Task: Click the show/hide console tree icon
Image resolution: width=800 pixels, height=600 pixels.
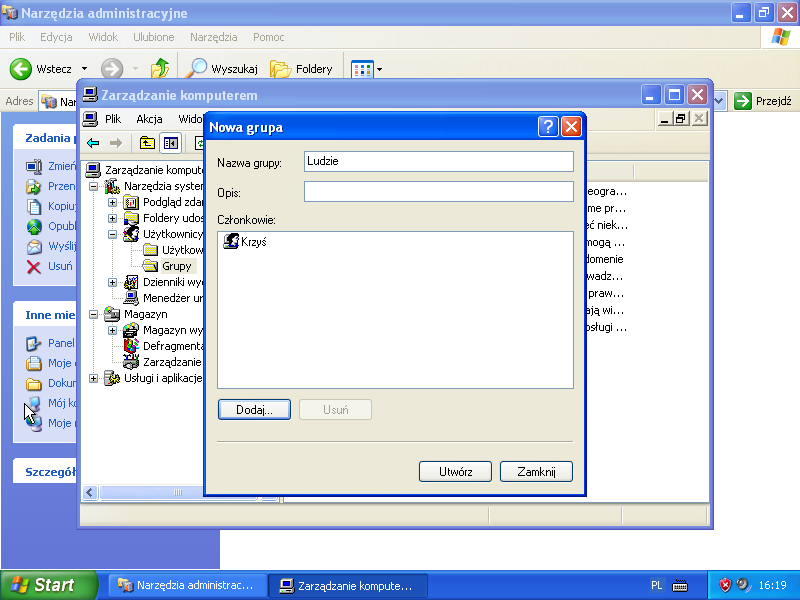Action: 171,143
